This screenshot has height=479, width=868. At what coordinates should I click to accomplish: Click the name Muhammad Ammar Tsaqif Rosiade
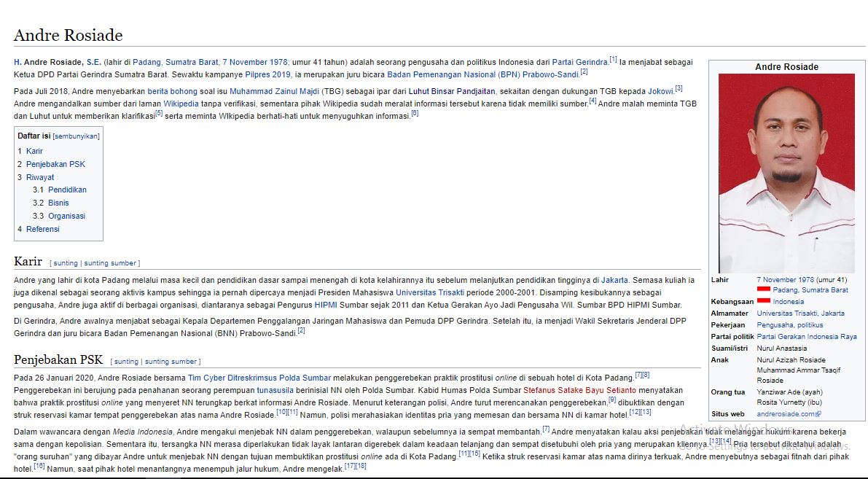(x=798, y=375)
